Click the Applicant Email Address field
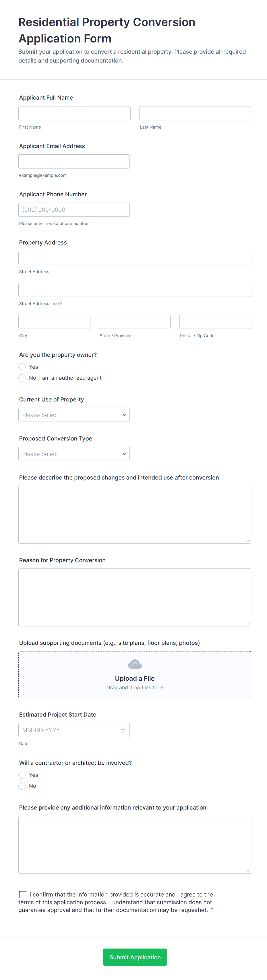This screenshot has height=980, width=267. (74, 161)
